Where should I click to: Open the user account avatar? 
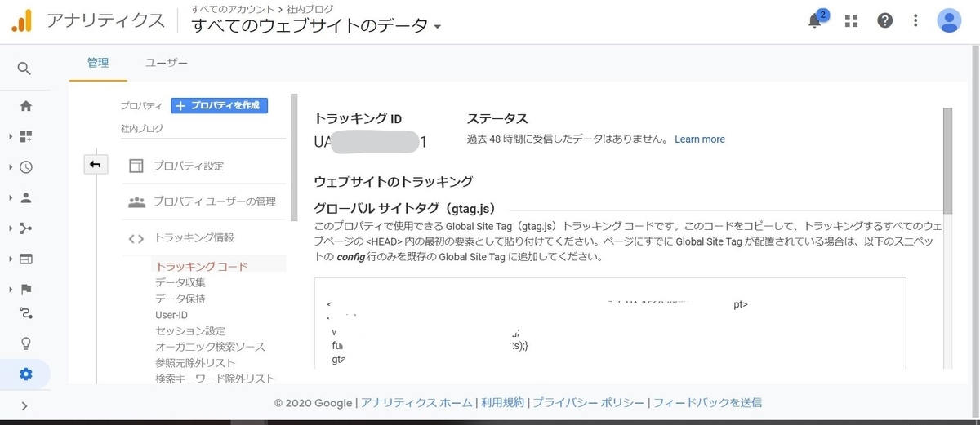(x=949, y=20)
